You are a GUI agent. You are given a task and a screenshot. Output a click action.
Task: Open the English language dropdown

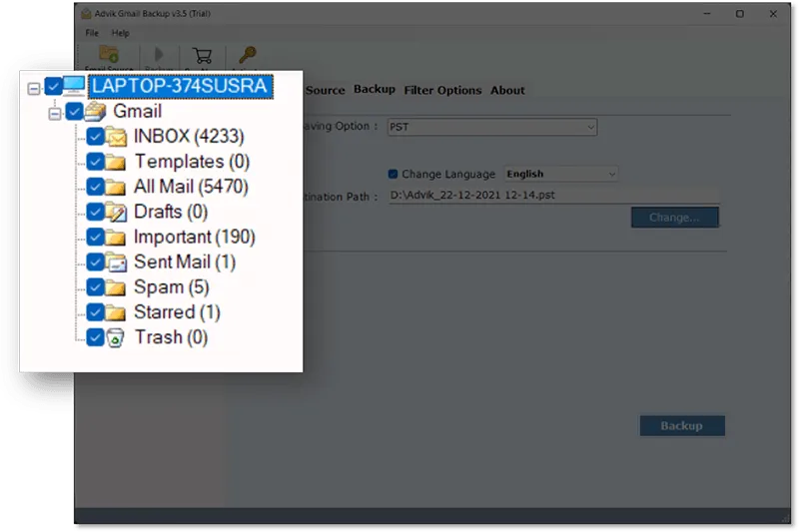(561, 174)
